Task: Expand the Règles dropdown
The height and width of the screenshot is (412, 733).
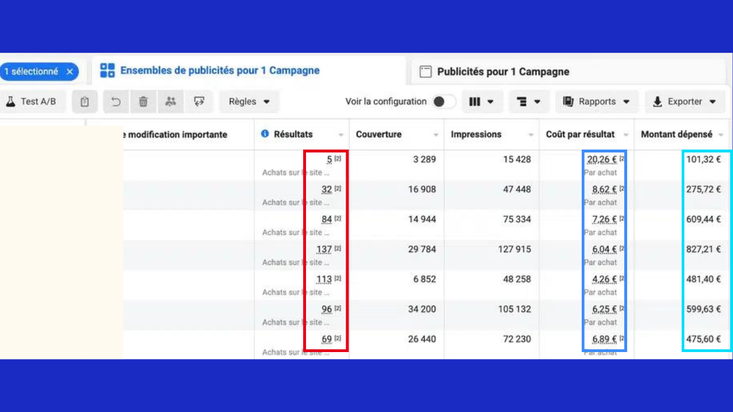Action: pos(249,101)
